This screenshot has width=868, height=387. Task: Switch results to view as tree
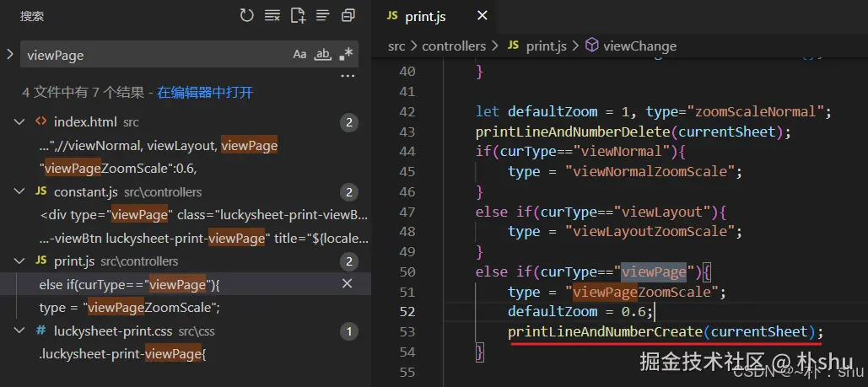[323, 15]
